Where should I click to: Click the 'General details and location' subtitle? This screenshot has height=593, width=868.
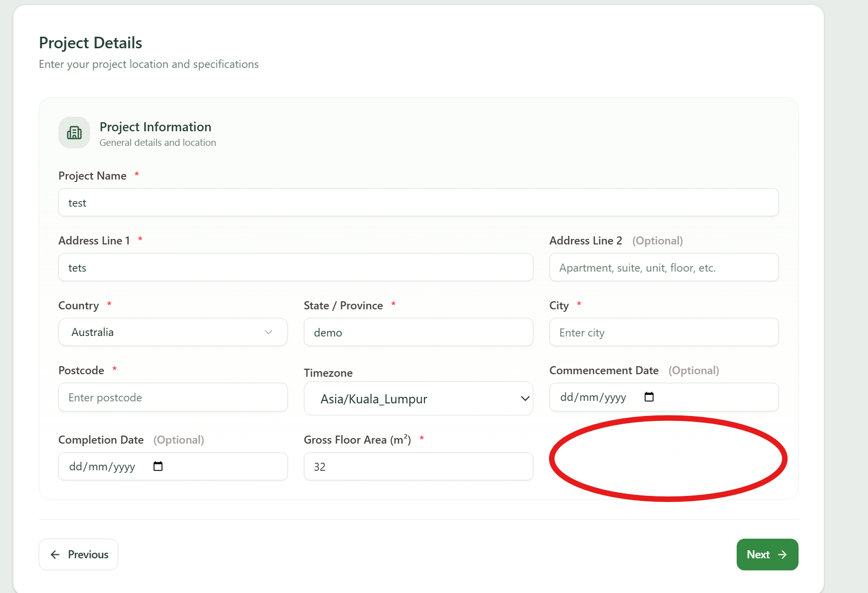(x=158, y=143)
